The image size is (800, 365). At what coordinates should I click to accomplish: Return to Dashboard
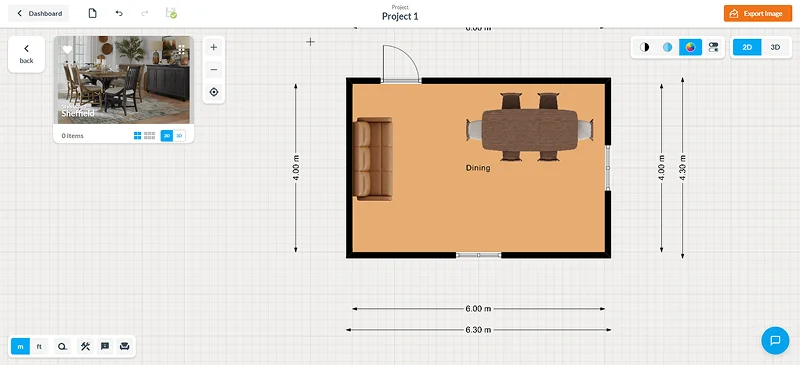click(39, 13)
